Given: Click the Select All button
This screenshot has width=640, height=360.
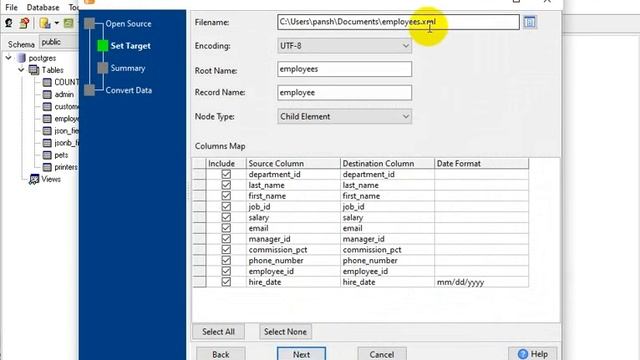Looking at the screenshot, I should (218, 332).
